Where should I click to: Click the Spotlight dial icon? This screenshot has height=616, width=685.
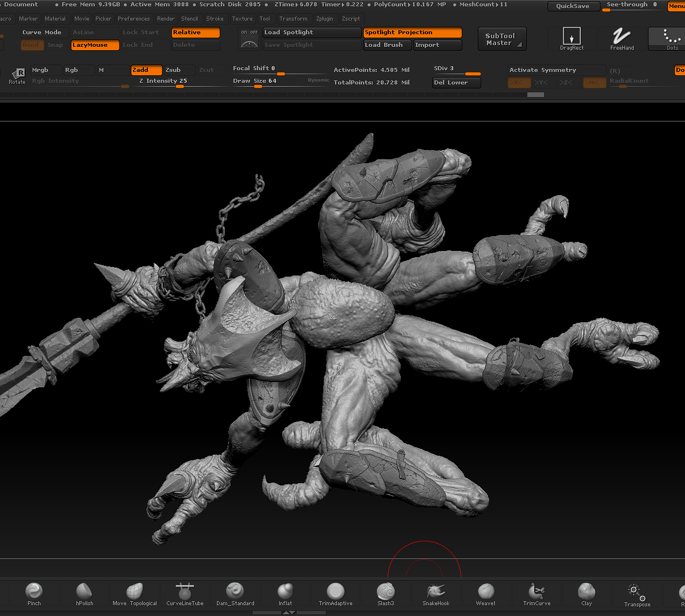(x=249, y=44)
